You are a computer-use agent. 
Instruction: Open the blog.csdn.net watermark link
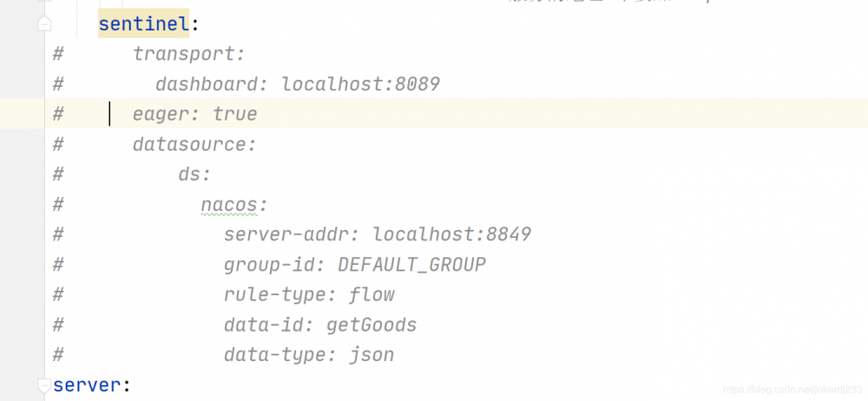[792, 391]
